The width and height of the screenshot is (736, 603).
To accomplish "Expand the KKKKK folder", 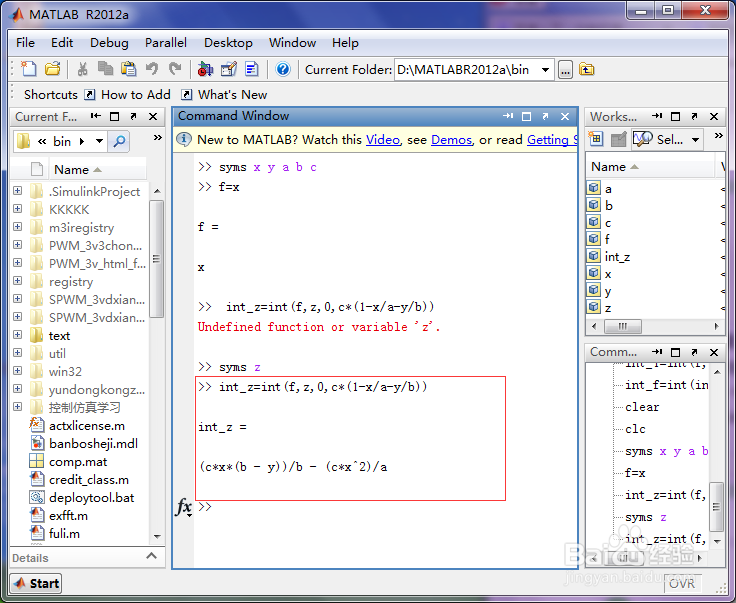I will point(17,208).
